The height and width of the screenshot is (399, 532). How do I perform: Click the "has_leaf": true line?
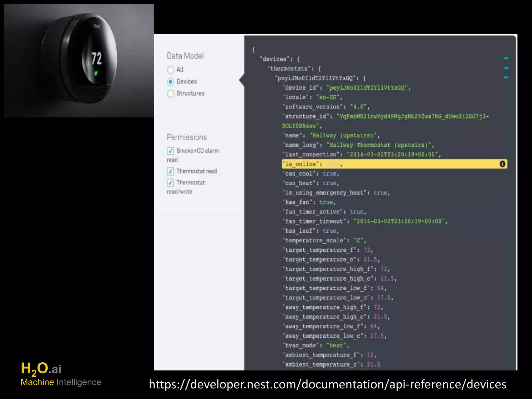point(311,231)
